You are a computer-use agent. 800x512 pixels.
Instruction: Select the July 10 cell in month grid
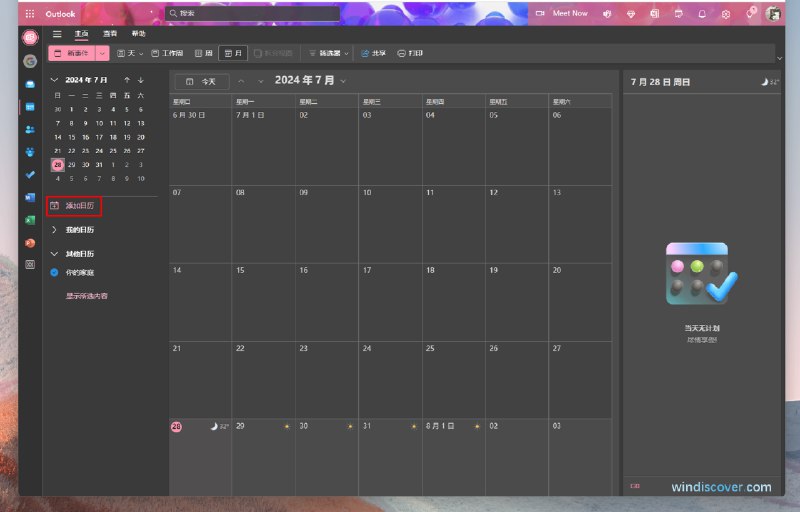click(x=390, y=224)
